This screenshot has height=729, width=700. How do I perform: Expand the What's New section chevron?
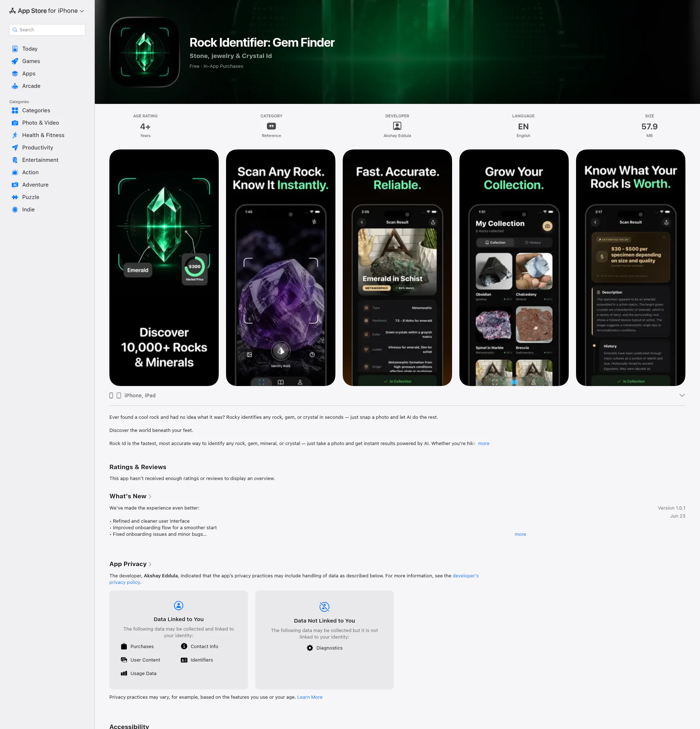click(x=150, y=496)
